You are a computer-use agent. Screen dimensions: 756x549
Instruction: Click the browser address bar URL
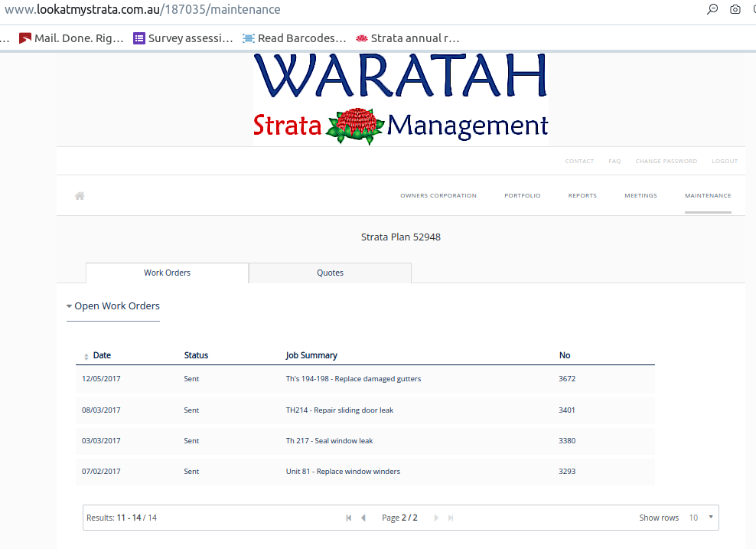coord(143,9)
